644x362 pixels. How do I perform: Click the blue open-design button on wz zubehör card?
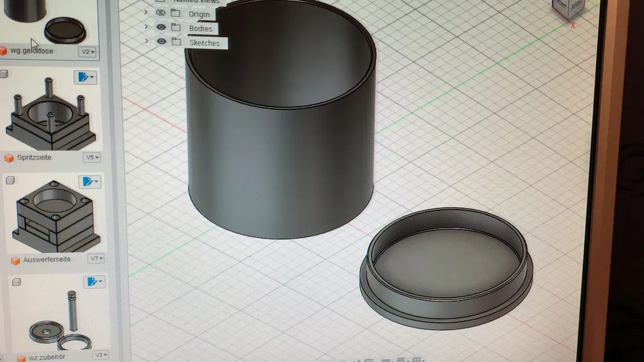94,281
